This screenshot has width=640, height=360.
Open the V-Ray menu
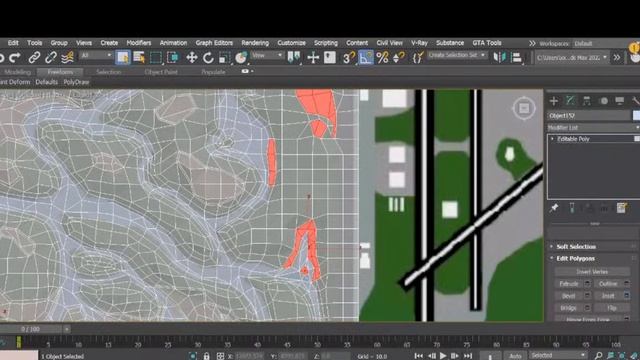pyautogui.click(x=419, y=43)
